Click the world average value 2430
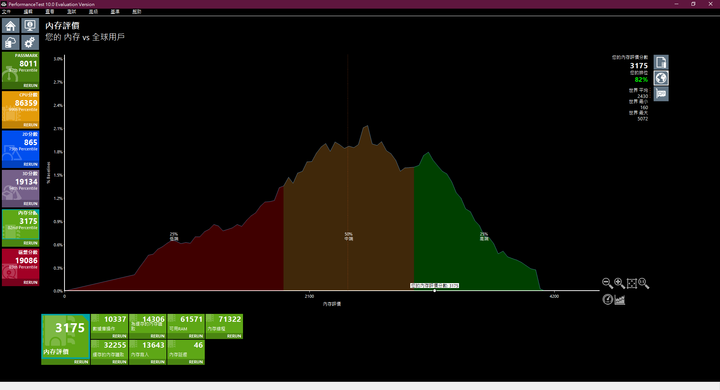The width and height of the screenshot is (720, 390). 642,96
